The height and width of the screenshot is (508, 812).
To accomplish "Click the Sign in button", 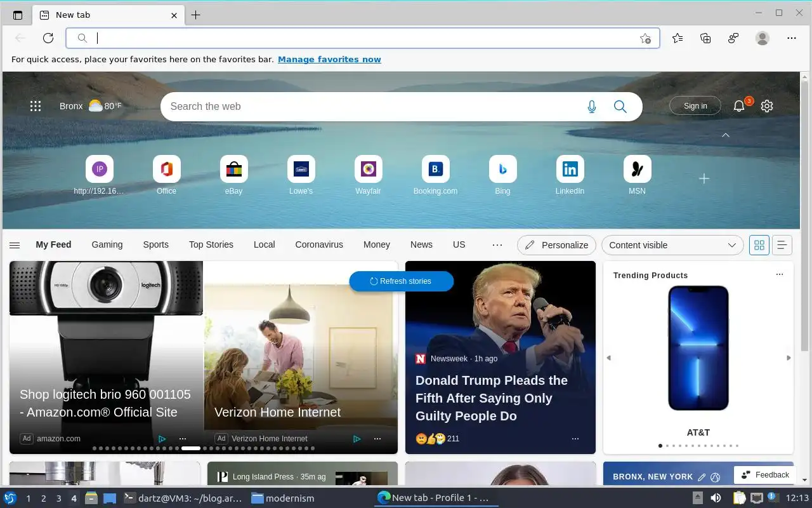I will pos(695,106).
